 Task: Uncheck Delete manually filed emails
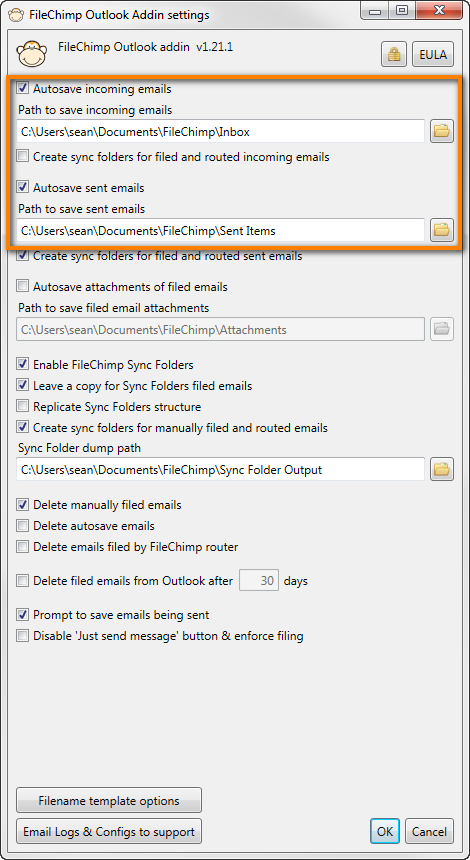pos(22,505)
